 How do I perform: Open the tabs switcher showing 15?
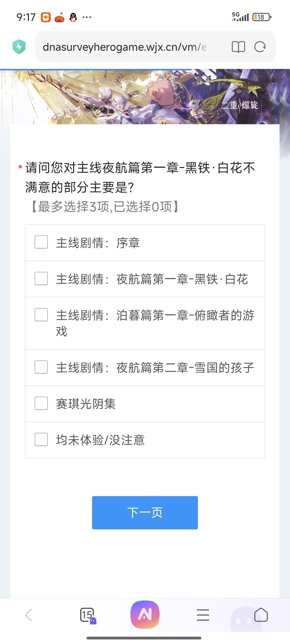87,615
